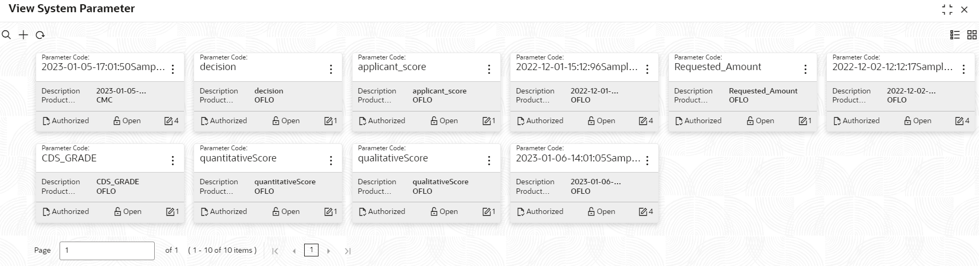Open the three-dot menu on decision tile

point(331,69)
